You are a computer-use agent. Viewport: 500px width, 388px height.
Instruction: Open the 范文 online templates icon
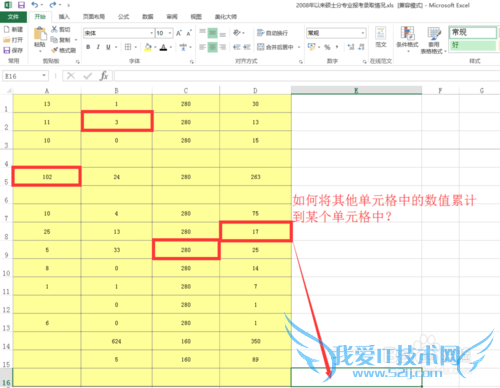point(380,33)
